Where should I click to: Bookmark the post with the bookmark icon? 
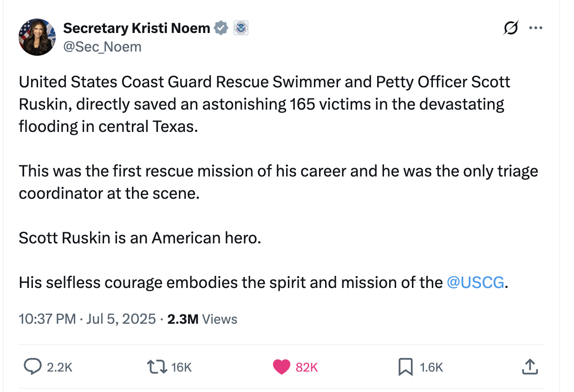405,367
